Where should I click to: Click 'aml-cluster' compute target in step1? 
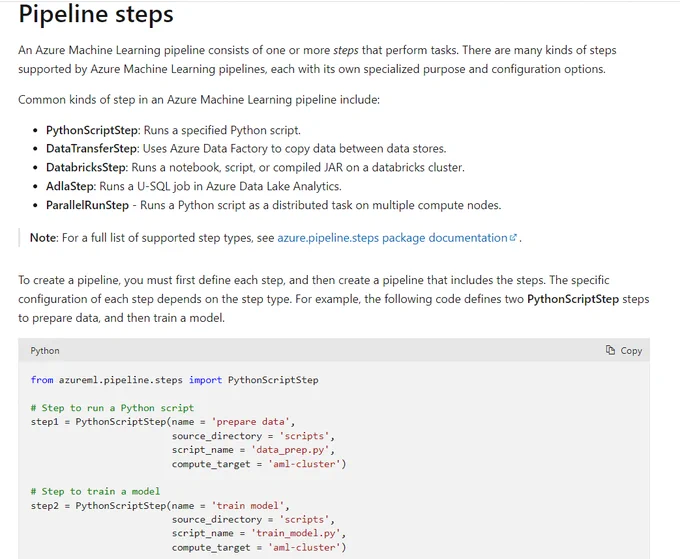point(304,464)
